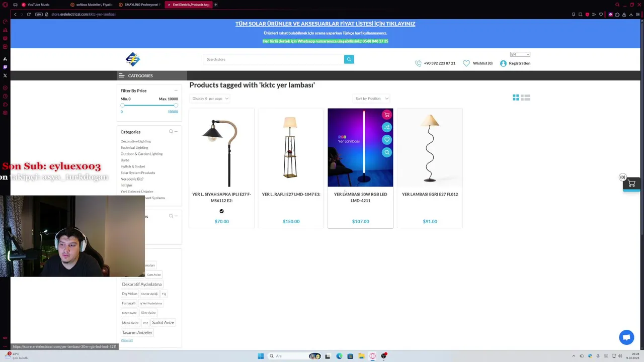Screen dimensions: 644x362
Task: Compare the RGB LED floor lamp
Action: [387, 127]
